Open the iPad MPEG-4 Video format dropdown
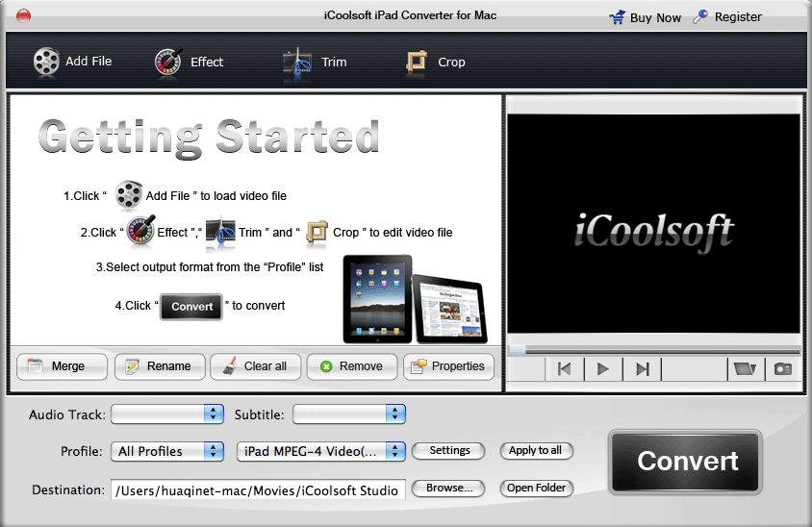This screenshot has height=527, width=812. pyautogui.click(x=321, y=451)
